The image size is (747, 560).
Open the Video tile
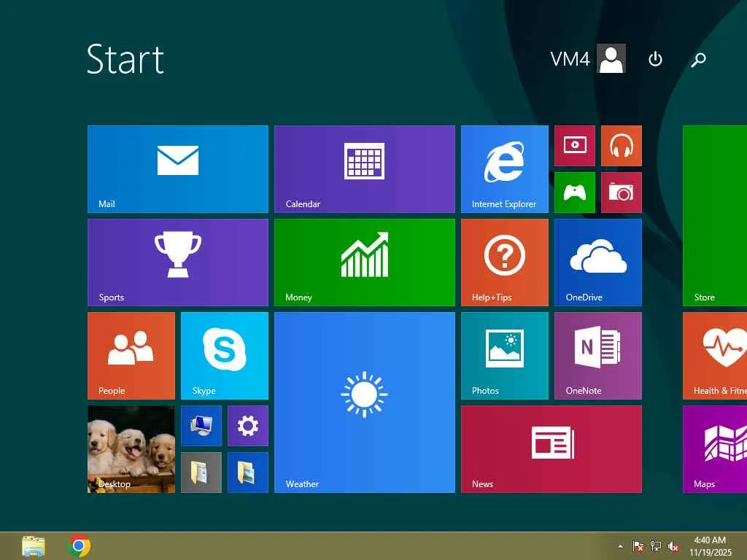click(575, 146)
